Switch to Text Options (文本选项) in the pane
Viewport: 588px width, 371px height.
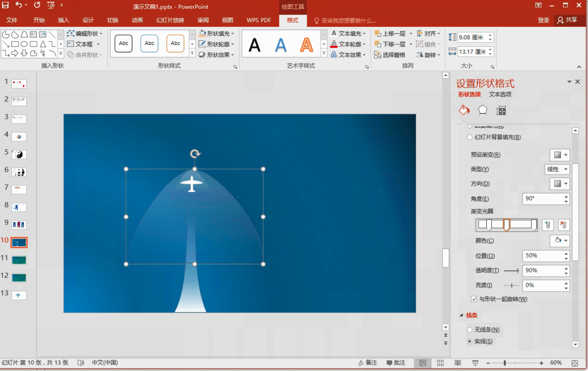500,94
